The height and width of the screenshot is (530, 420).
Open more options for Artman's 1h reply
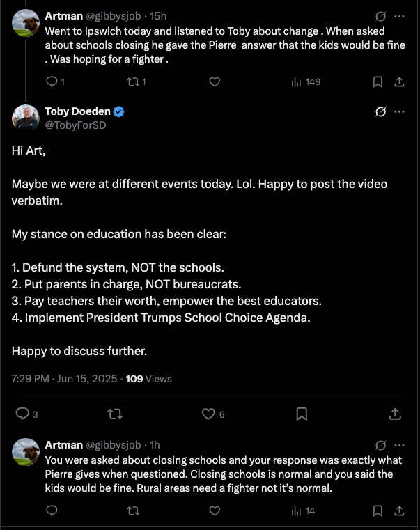click(x=399, y=445)
